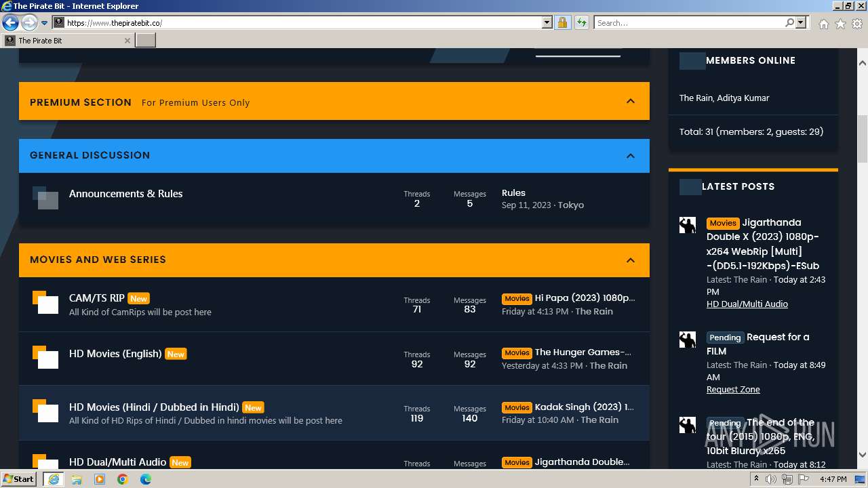Image resolution: width=868 pixels, height=488 pixels.
Task: Launch Edge from taskbar
Action: pos(146,479)
